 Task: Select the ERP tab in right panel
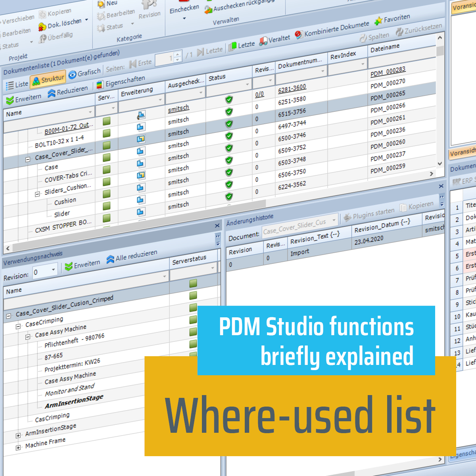463,181
